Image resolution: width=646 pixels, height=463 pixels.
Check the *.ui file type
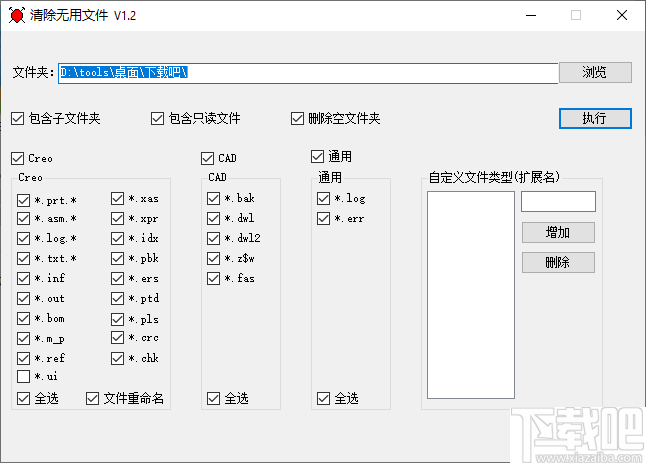coord(23,376)
